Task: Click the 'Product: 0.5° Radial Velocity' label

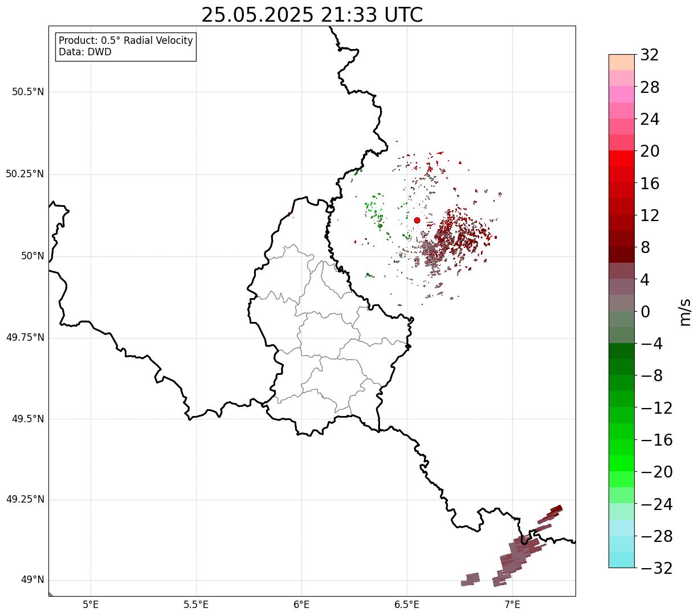Action: (x=126, y=41)
